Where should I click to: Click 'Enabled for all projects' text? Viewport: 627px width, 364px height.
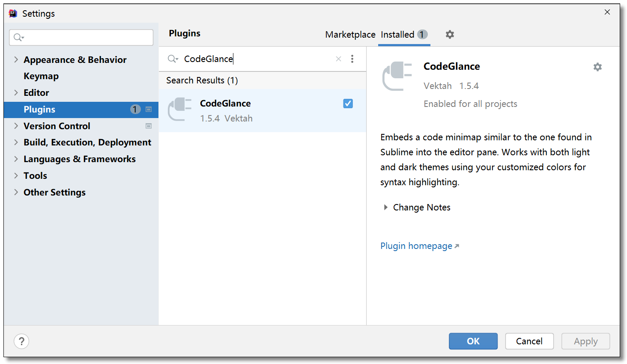click(x=470, y=104)
